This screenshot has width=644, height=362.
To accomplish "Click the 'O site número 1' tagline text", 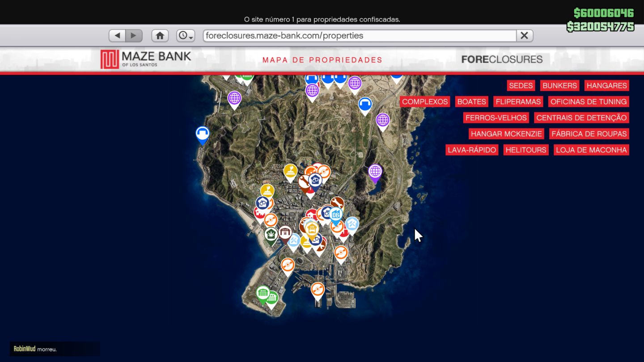I will 322,19.
